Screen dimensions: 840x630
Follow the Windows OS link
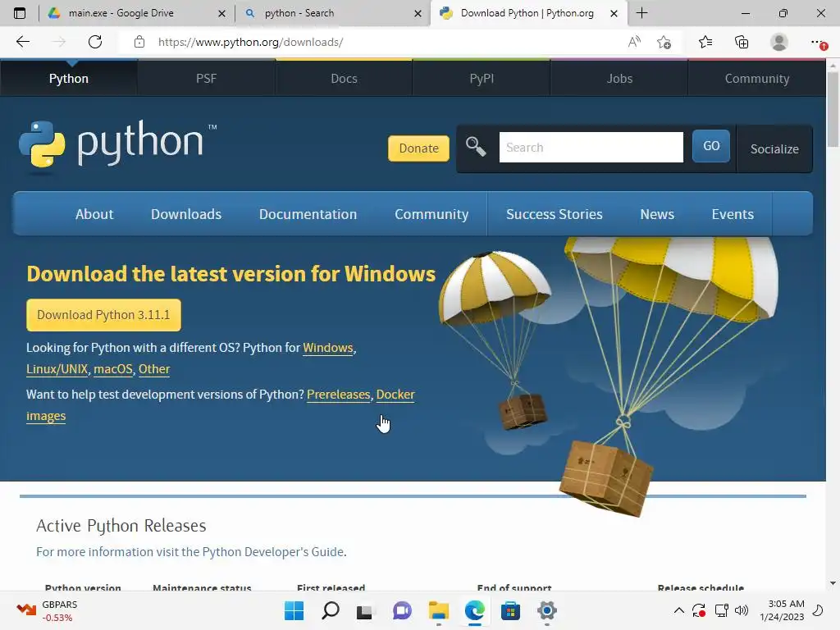pyautogui.click(x=328, y=348)
